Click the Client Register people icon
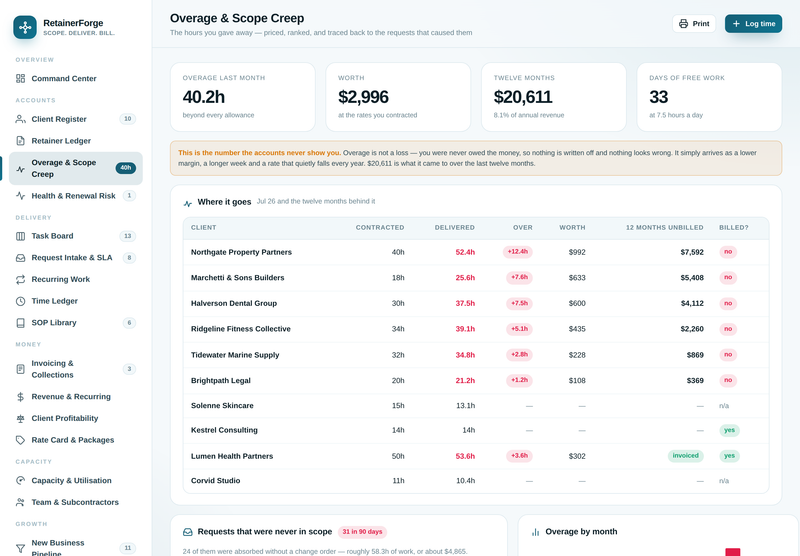 (x=20, y=119)
